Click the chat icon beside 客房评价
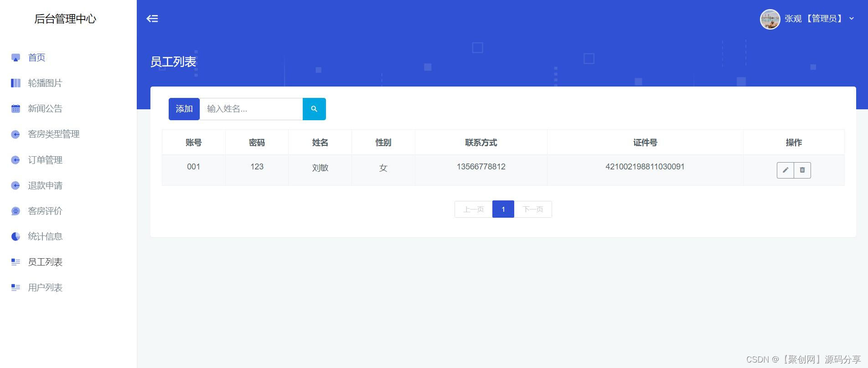The width and height of the screenshot is (868, 368). click(15, 211)
